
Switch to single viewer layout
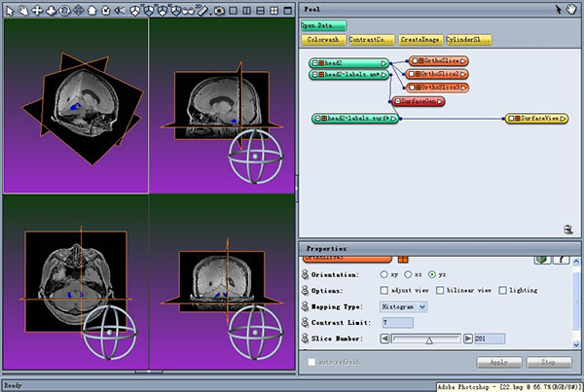pos(234,11)
